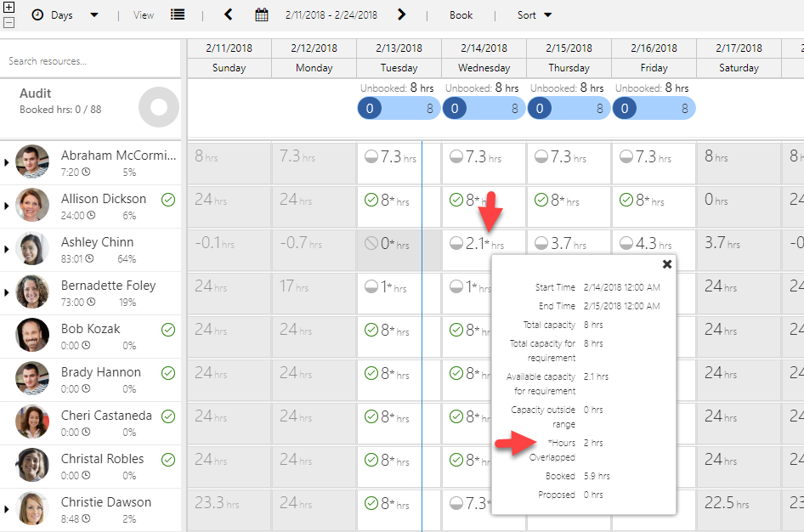Click the Book button in toolbar
The width and height of the screenshot is (804, 532).
coord(461,15)
